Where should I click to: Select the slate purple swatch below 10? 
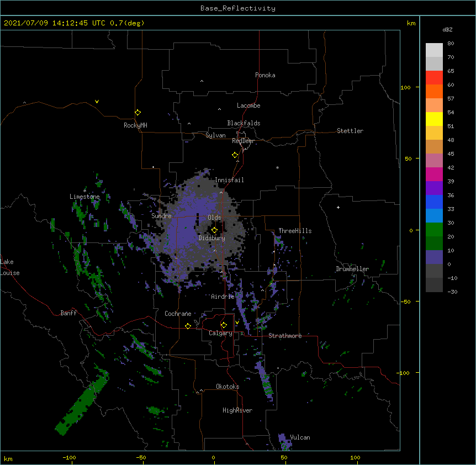(x=434, y=257)
